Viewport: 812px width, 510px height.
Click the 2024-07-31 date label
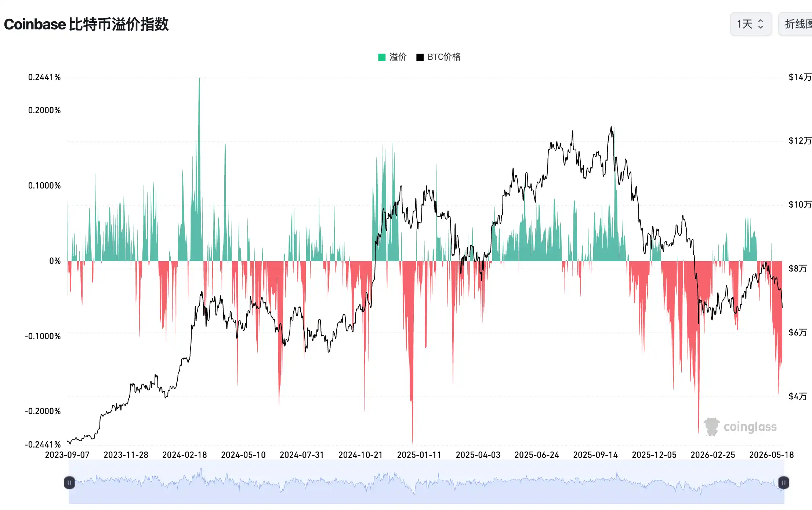tap(302, 455)
